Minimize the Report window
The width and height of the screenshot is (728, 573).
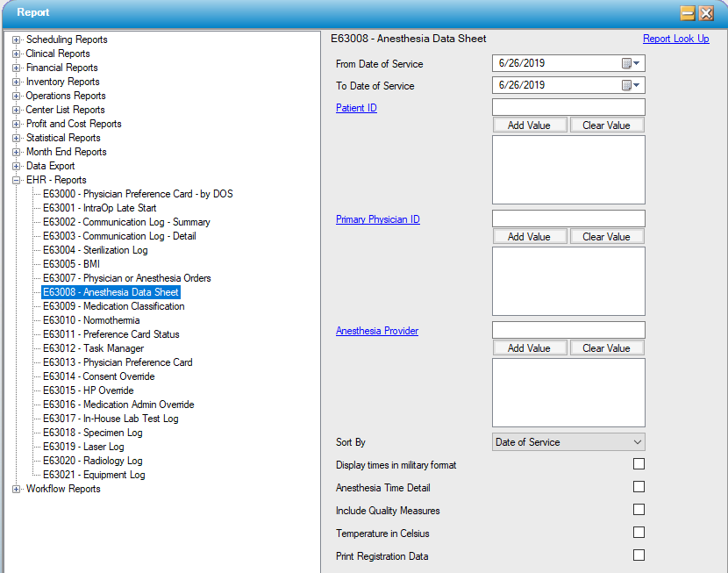point(689,12)
